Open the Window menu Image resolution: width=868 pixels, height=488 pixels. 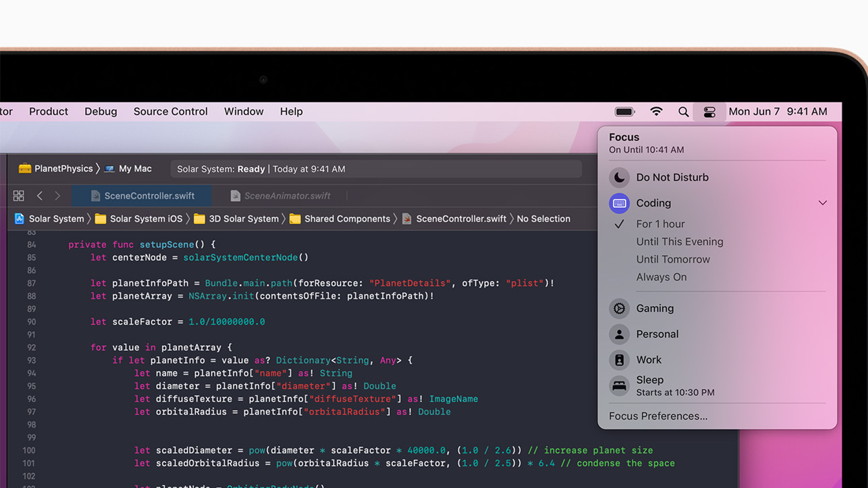coord(244,112)
